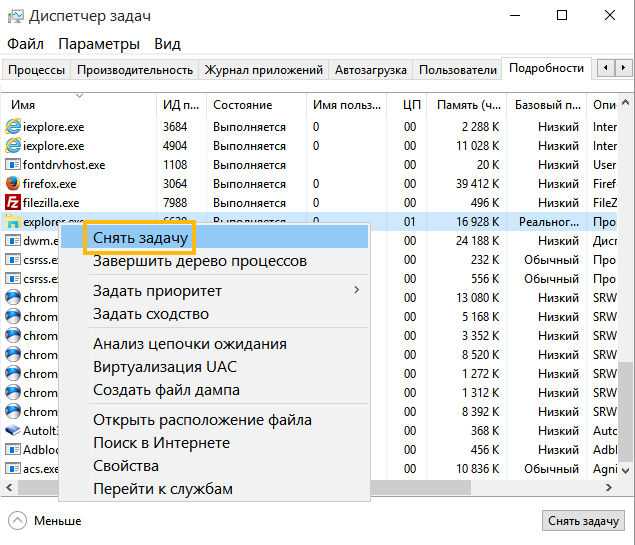Click the dwm.exe process icon

point(13,241)
